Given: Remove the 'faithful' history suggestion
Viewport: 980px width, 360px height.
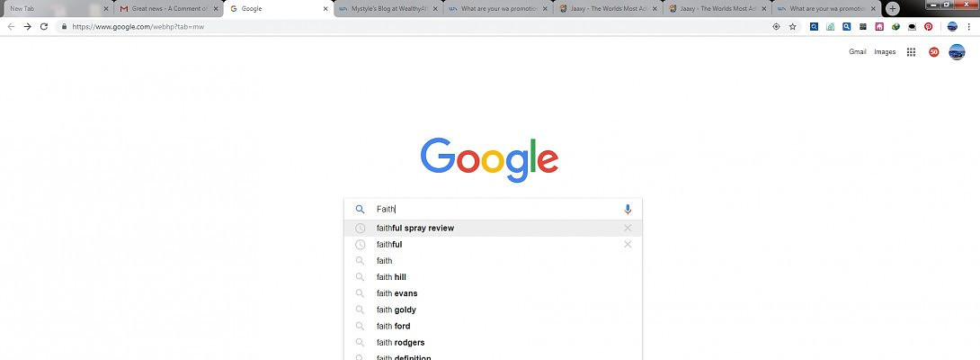Looking at the screenshot, I should (x=628, y=245).
